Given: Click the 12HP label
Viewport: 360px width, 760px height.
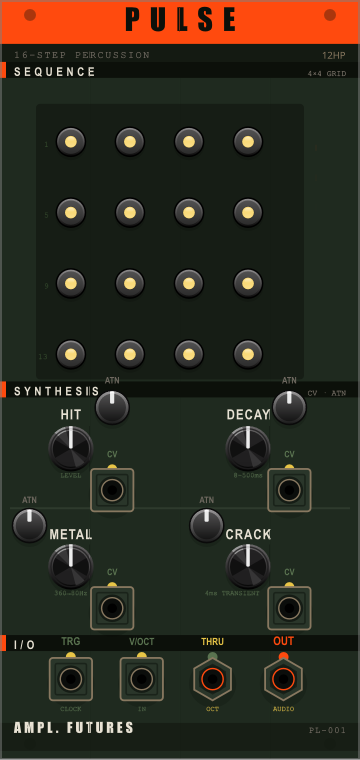Looking at the screenshot, I should [x=334, y=55].
